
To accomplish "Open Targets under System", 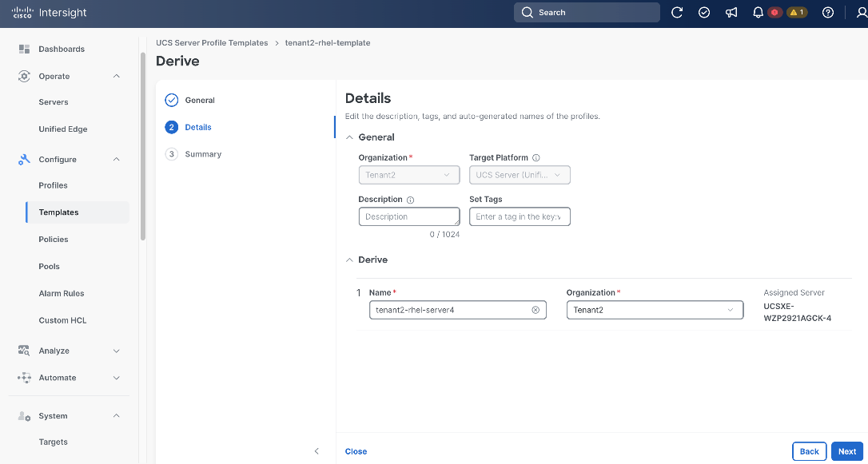I will (x=53, y=442).
